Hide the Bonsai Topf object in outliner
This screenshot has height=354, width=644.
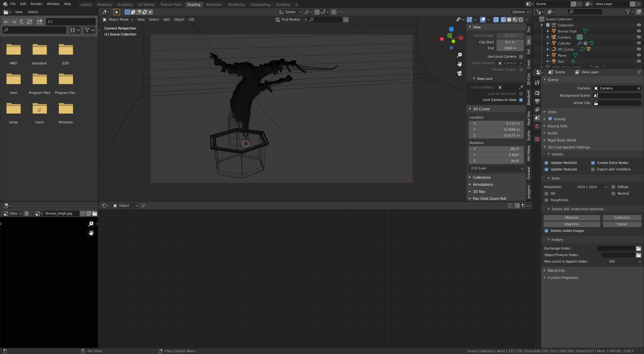638,31
